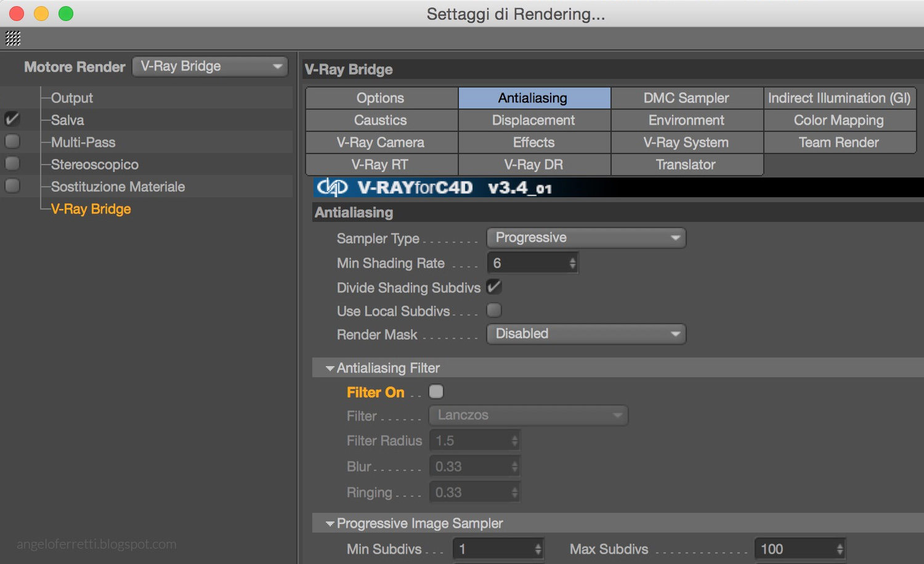Open the Render Mask dropdown
The height and width of the screenshot is (564, 924).
click(586, 334)
